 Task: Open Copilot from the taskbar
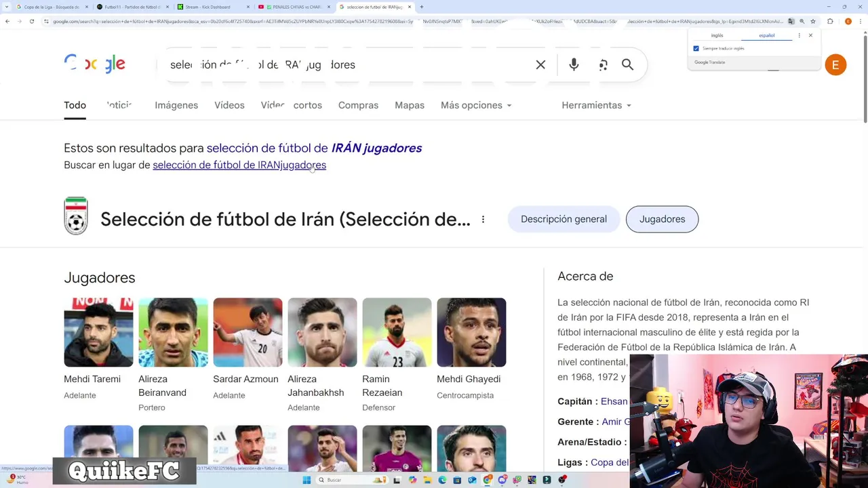(412, 480)
